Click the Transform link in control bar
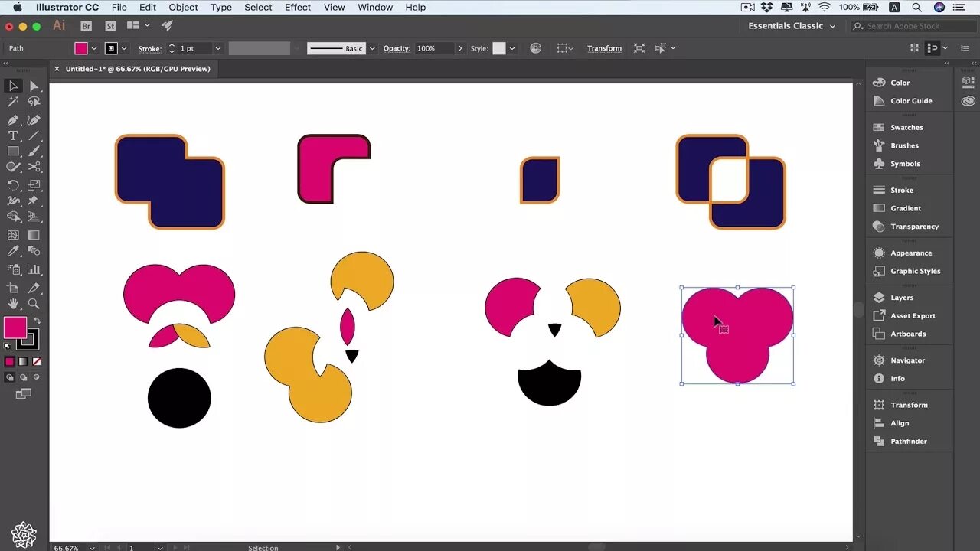The image size is (980, 551). pyautogui.click(x=604, y=48)
